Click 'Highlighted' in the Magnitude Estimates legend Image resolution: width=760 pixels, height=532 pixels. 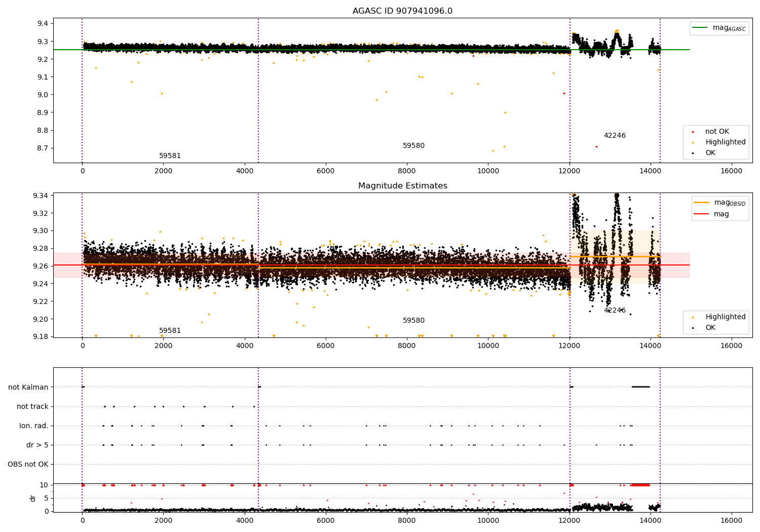pos(726,317)
